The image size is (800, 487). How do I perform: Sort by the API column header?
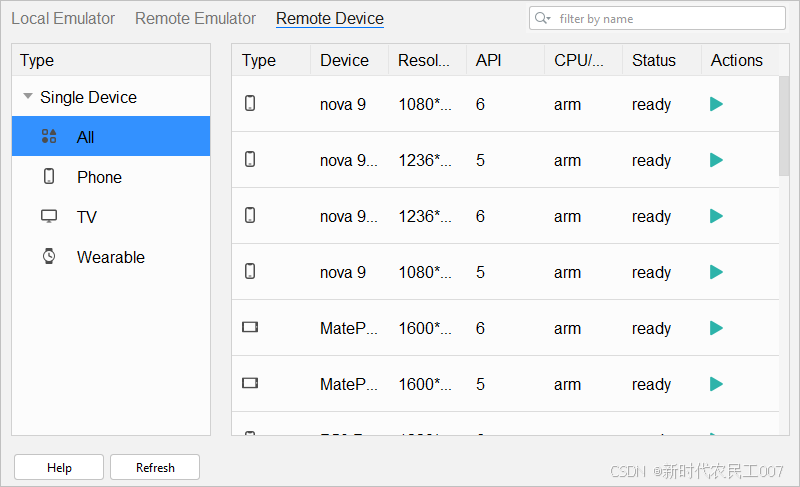click(x=506, y=60)
